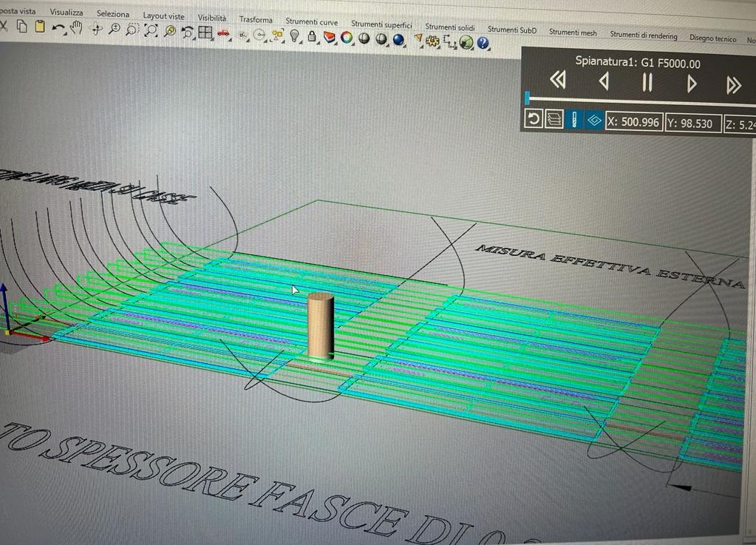The image size is (756, 545).
Task: Open the Visualizza toolbar tab
Action: (67, 12)
